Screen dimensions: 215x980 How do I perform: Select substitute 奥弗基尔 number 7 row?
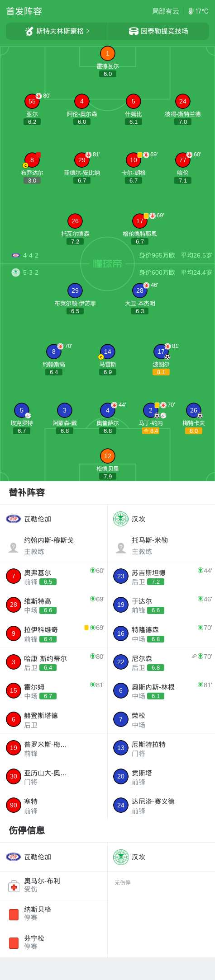click(54, 577)
